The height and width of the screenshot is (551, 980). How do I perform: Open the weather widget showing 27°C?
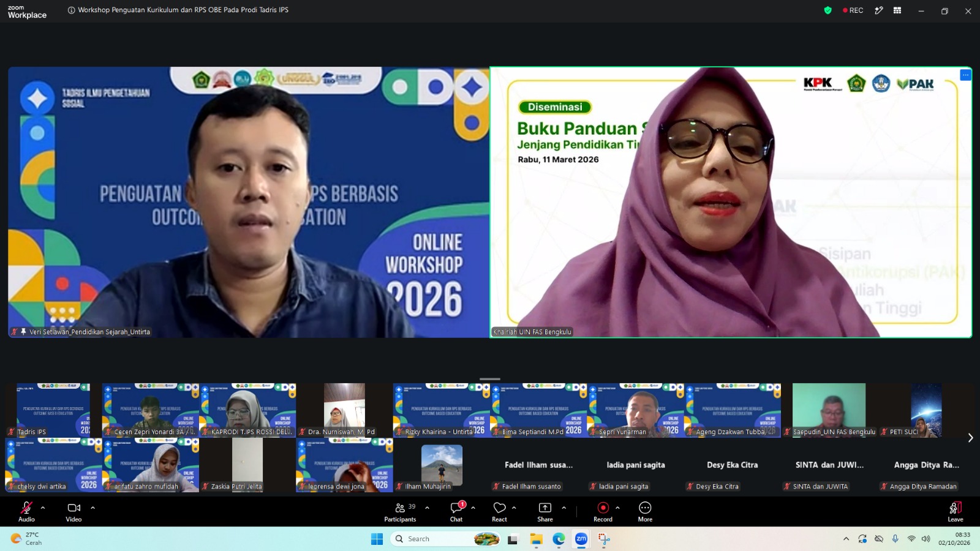27,539
